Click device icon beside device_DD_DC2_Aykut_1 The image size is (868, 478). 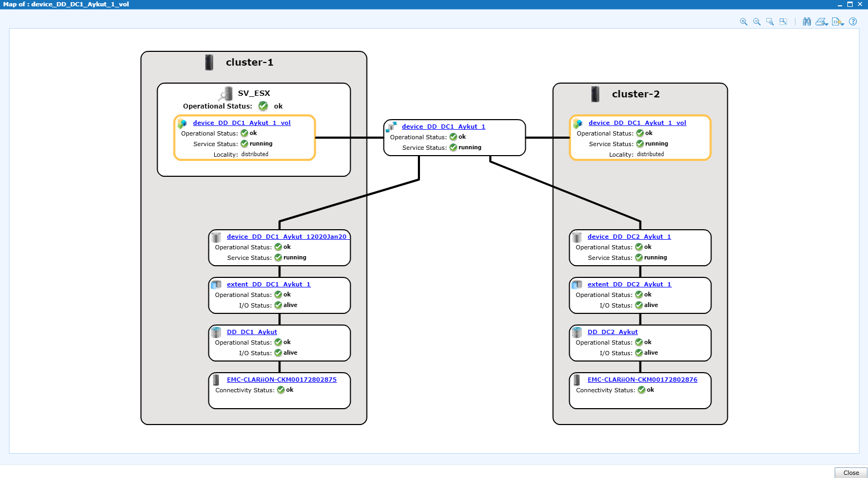pos(577,237)
